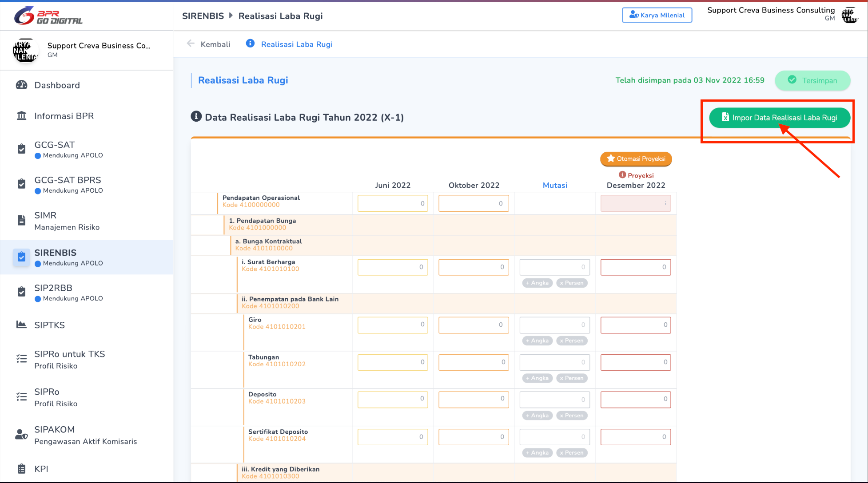Click Oktober 2022 field for Sertifikat Deposito
868x483 pixels.
click(474, 437)
